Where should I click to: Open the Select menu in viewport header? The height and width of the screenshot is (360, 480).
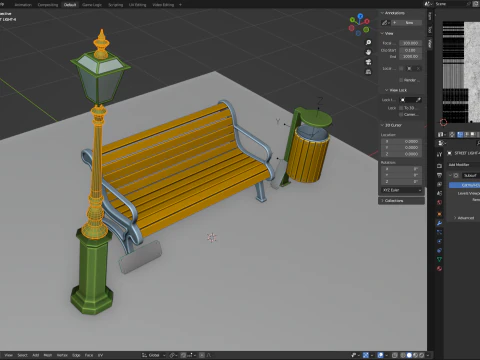tap(22, 355)
